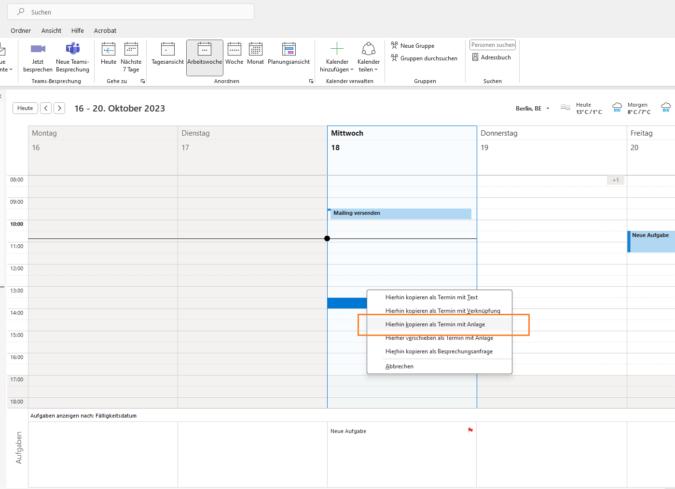Screen dimensions: 675x489
Task: Click Neue Gruppe
Action: click(x=412, y=46)
